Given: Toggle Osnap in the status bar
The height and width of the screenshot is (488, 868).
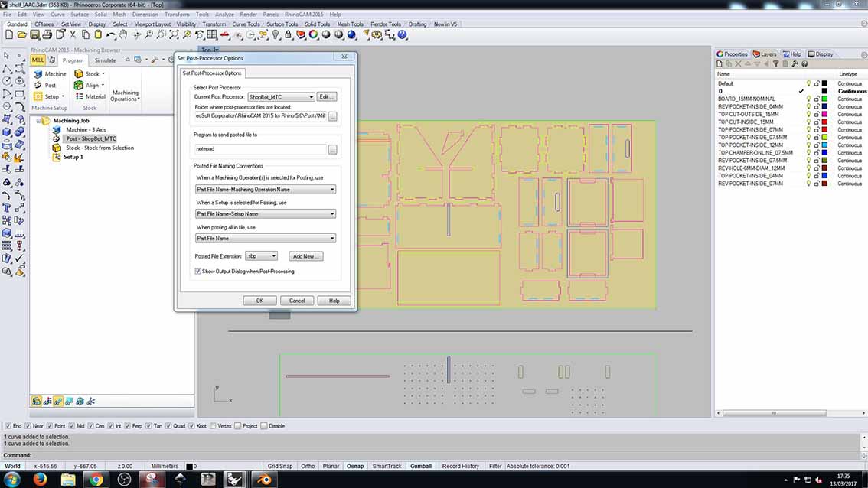Looking at the screenshot, I should (355, 466).
